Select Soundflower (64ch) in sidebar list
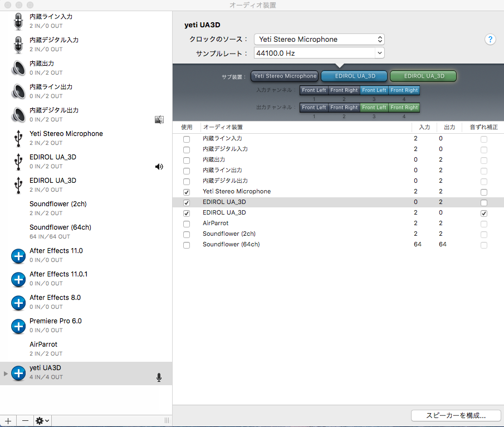Viewport: 504px width, 427px height. pyautogui.click(x=86, y=232)
